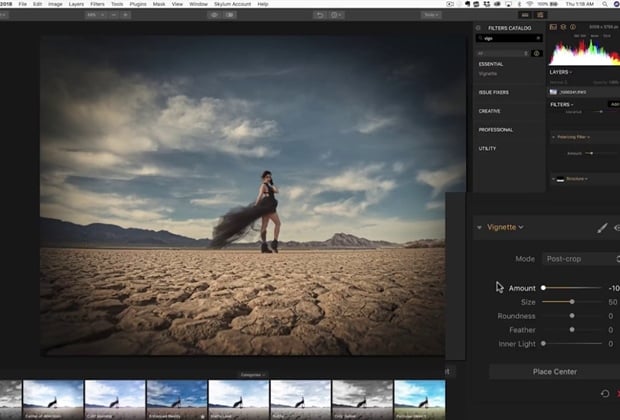Open the Plugins menu
The height and width of the screenshot is (420, 620).
pos(138,4)
